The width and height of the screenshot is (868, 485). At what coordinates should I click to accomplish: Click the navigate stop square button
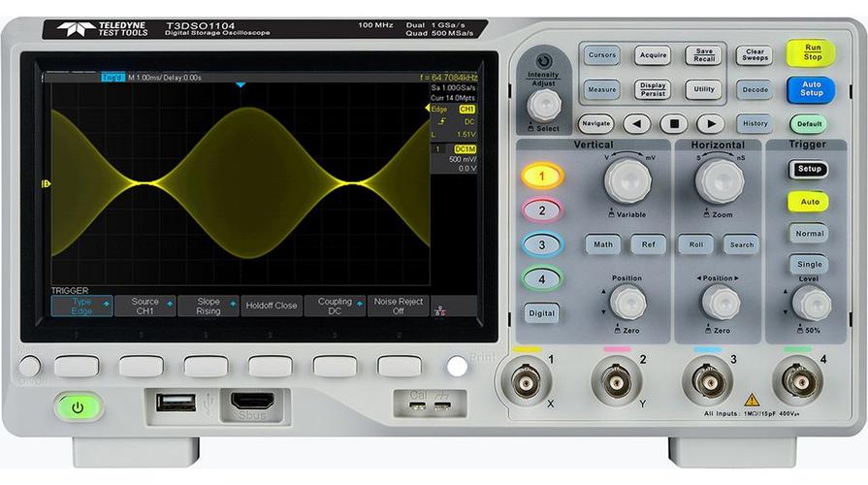[674, 124]
